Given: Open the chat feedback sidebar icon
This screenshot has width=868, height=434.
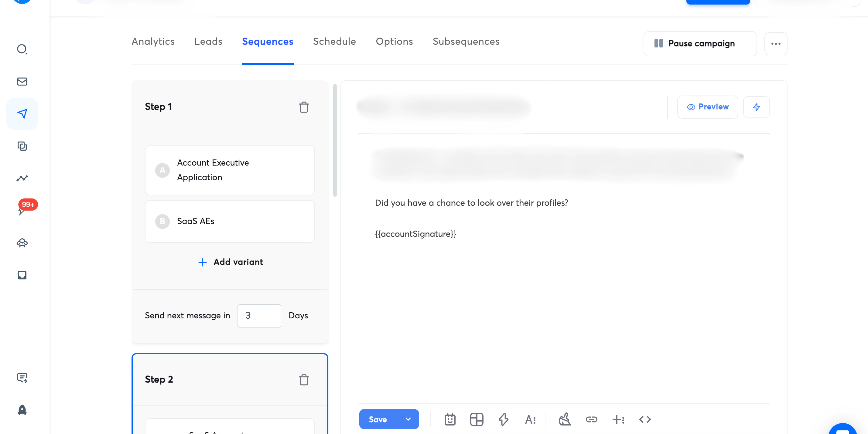Looking at the screenshot, I should (22, 378).
